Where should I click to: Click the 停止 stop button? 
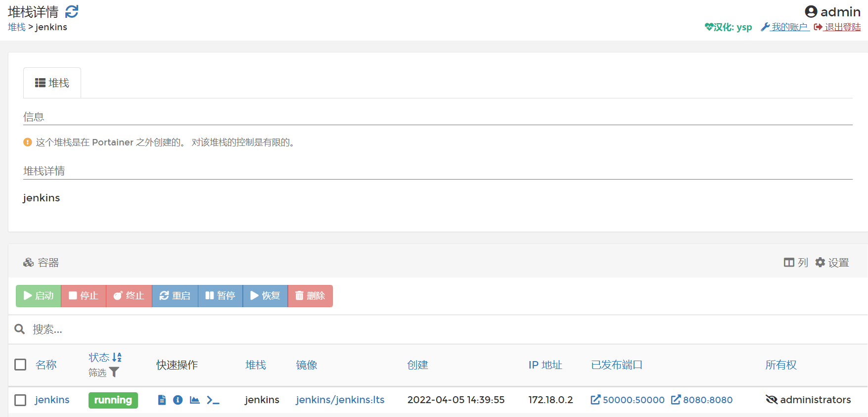[x=84, y=296]
